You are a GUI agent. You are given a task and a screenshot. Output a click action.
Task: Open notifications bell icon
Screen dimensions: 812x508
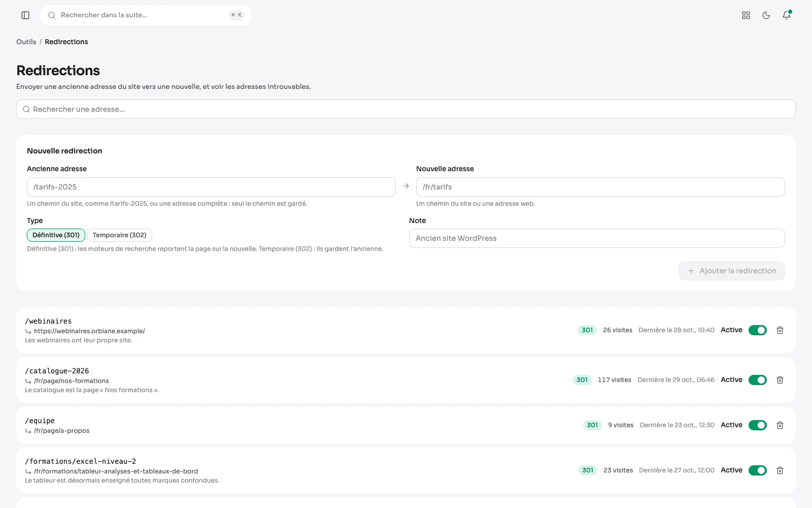click(787, 15)
